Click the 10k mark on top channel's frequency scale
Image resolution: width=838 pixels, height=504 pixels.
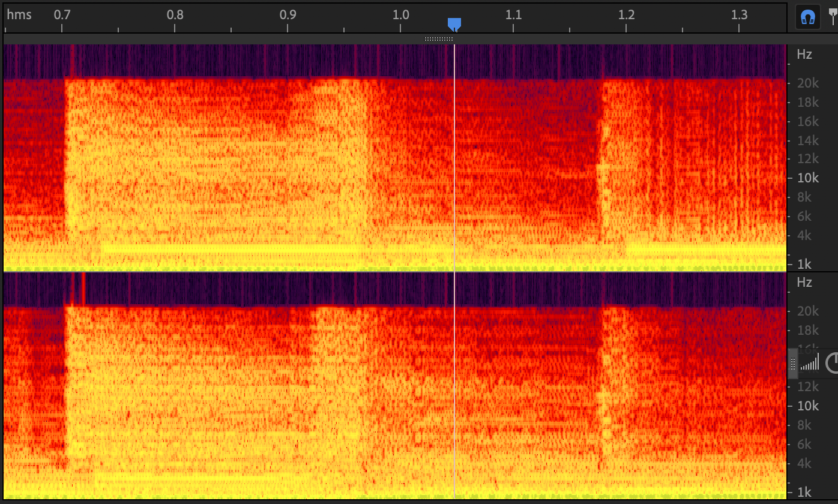pos(807,178)
